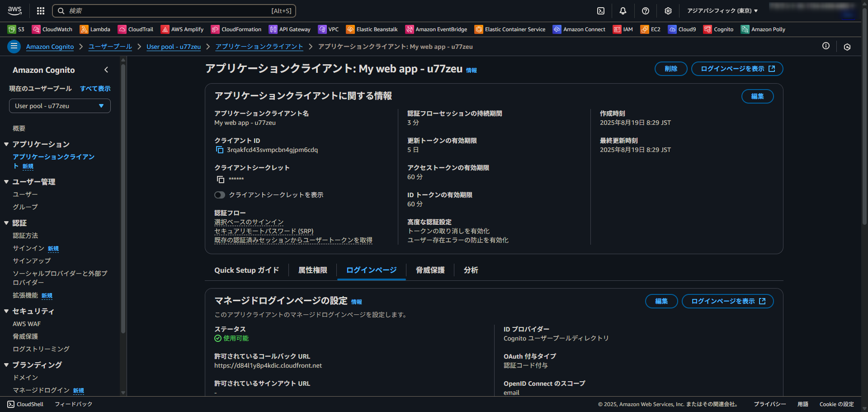Open the services grid menu

41,11
